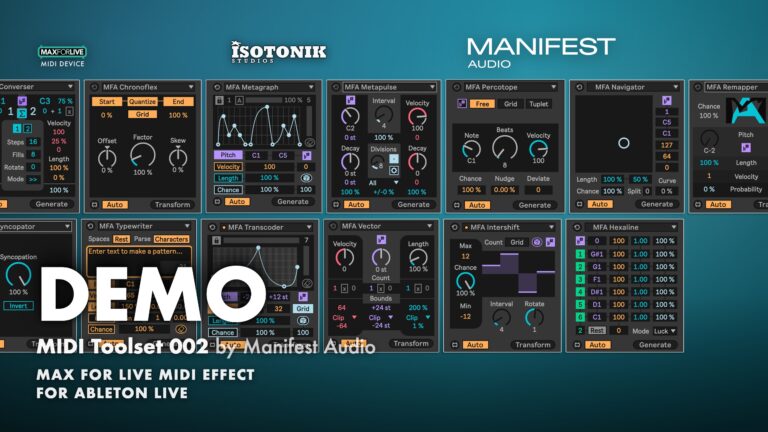Click the blue square icon beside Metapulse Divisions

[x=394, y=159]
